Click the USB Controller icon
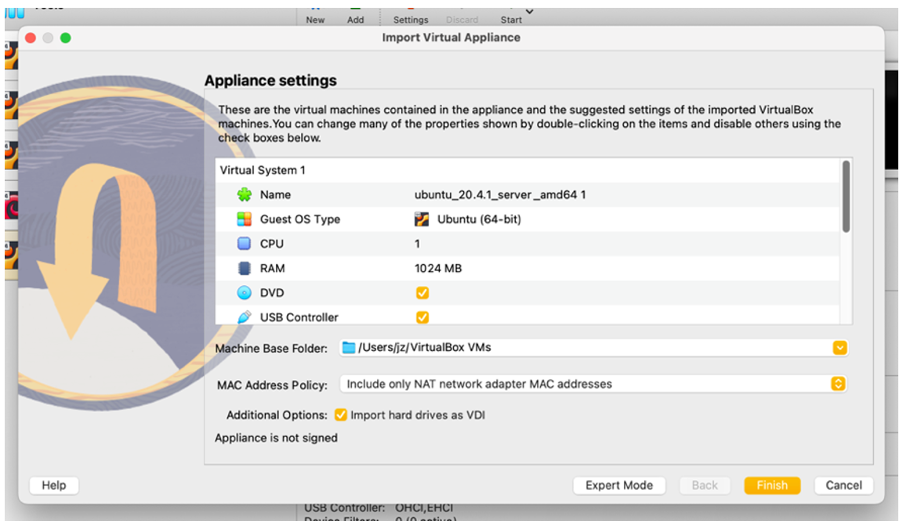 [244, 317]
